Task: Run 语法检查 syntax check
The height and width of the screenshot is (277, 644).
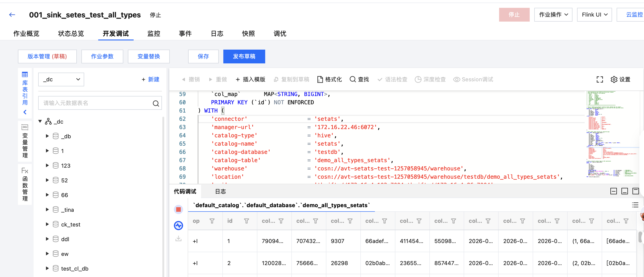Action: tap(392, 79)
